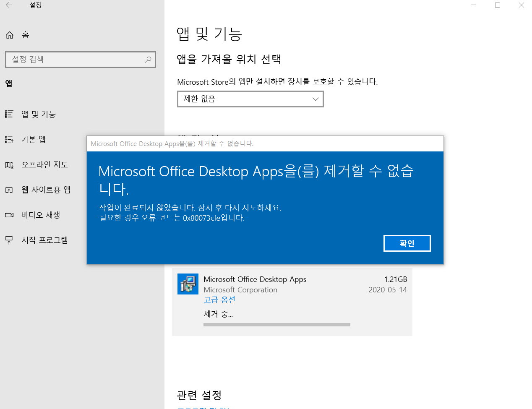Image resolution: width=532 pixels, height=409 pixels.
Task: Click the 앱 및 기능 page heading
Action: point(209,34)
